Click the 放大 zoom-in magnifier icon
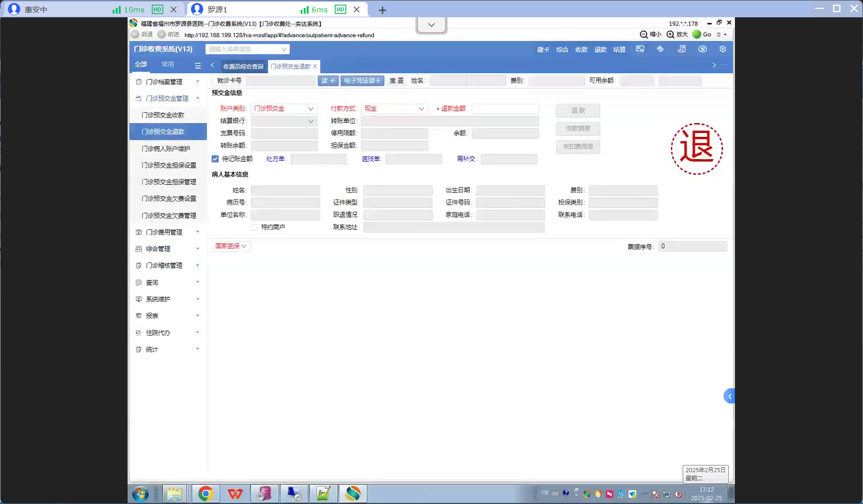The image size is (863, 504). coord(670,35)
